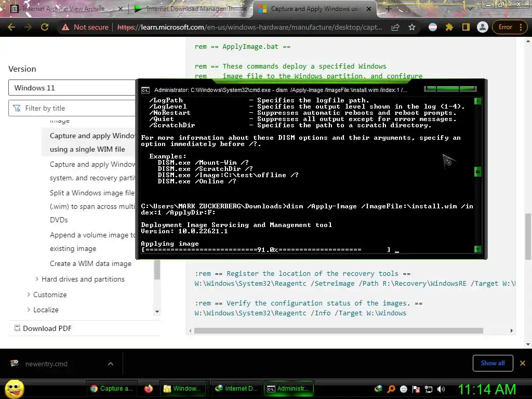Click the table of contents scrollbar down arrow
The height and width of the screenshot is (399, 532).
pos(157,312)
